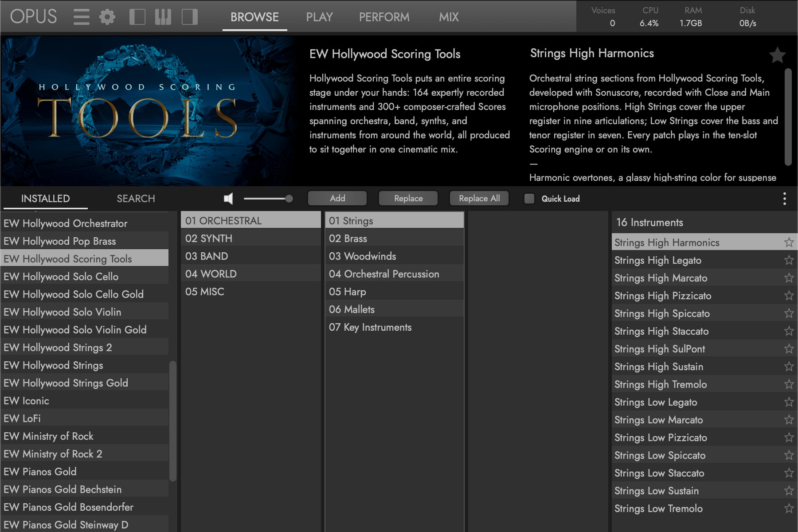Image resolution: width=798 pixels, height=532 pixels.
Task: Click the library list scrollbar
Action: click(173, 421)
